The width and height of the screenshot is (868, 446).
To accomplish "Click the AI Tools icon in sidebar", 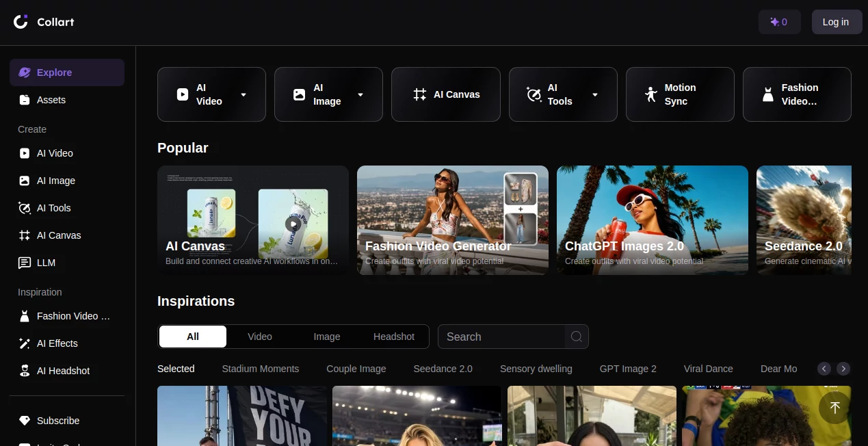I will [25, 208].
